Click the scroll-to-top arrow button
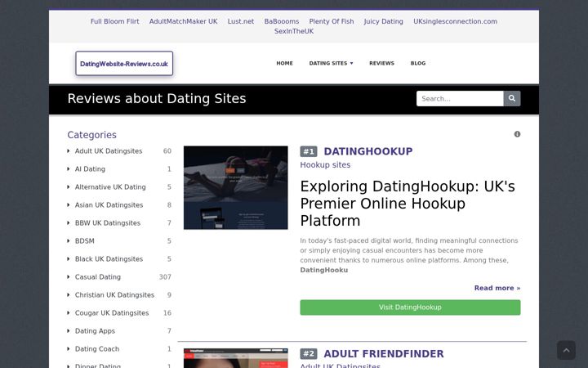Viewport: 588px width, 368px height. coord(566,350)
